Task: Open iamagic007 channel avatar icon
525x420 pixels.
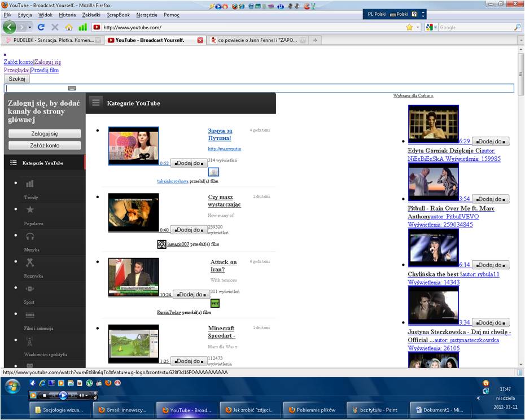Action: (x=161, y=244)
